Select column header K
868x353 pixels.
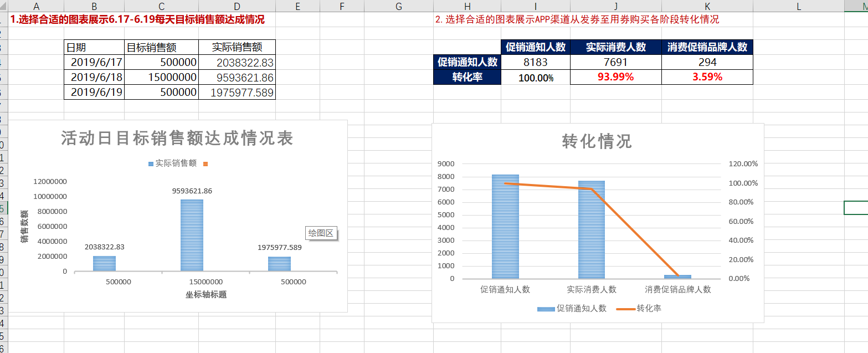[707, 6]
